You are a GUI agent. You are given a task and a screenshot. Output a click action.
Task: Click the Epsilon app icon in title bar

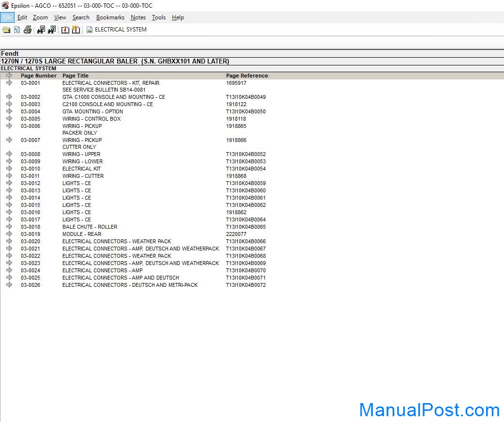[5, 5]
